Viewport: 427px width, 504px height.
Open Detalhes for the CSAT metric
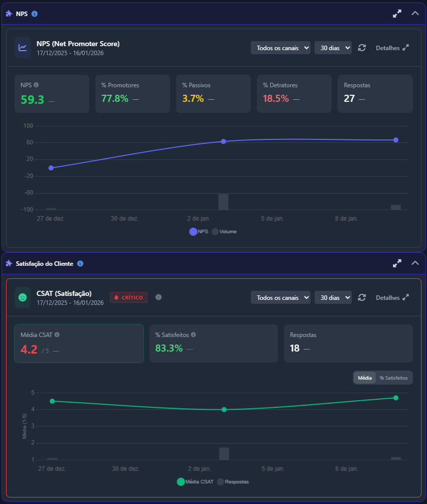(x=391, y=297)
